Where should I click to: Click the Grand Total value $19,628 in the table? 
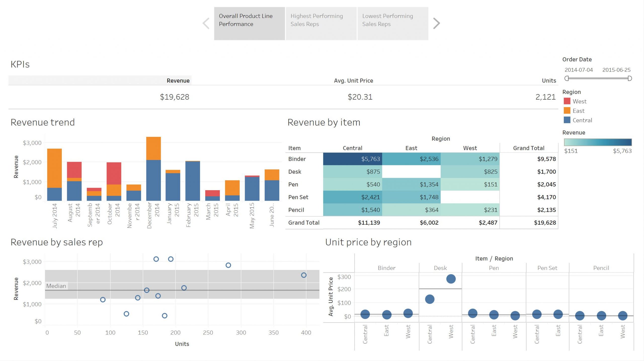pos(545,222)
